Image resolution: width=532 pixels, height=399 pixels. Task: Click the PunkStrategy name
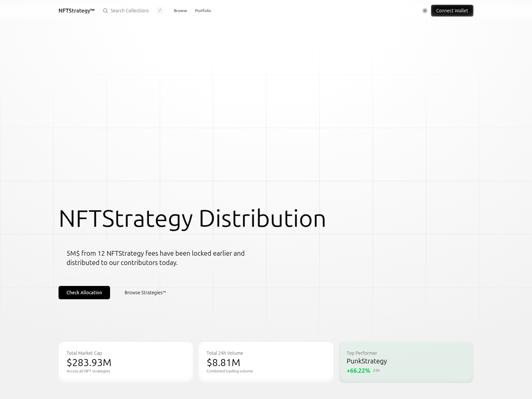pyautogui.click(x=366, y=361)
